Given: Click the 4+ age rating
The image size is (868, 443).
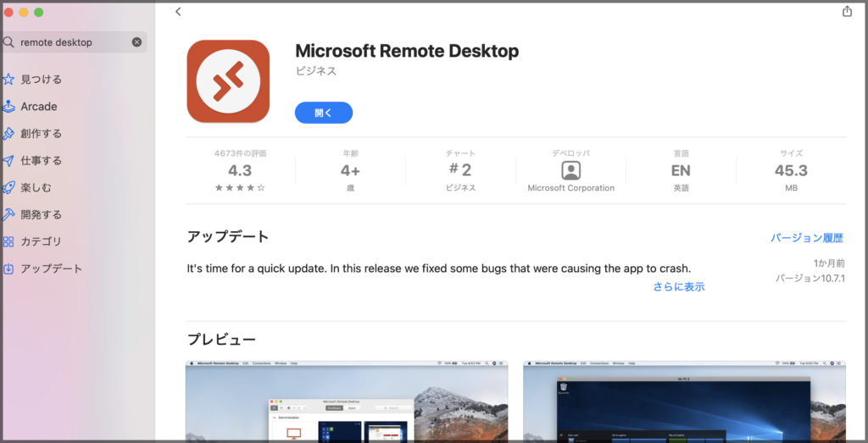Looking at the screenshot, I should click(350, 170).
